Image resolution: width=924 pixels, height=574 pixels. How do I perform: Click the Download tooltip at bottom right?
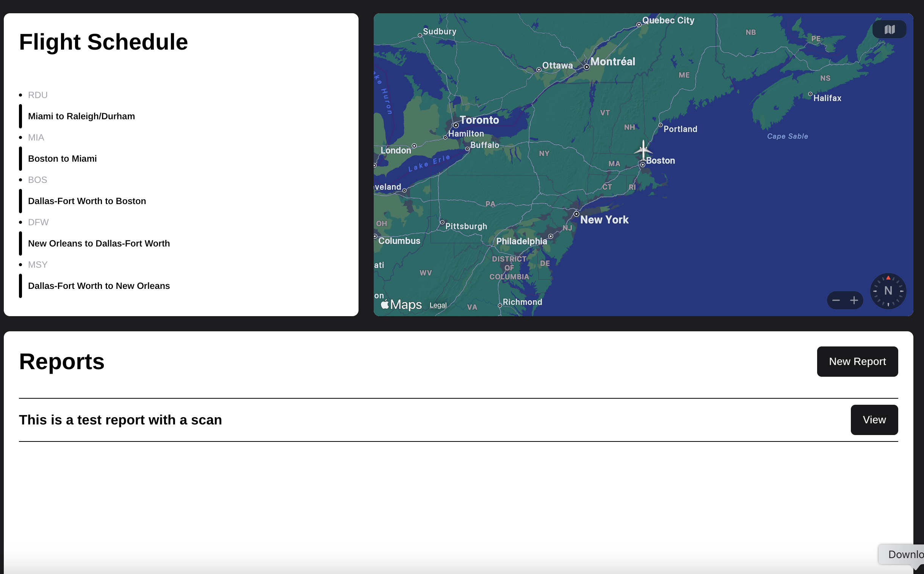click(x=904, y=554)
